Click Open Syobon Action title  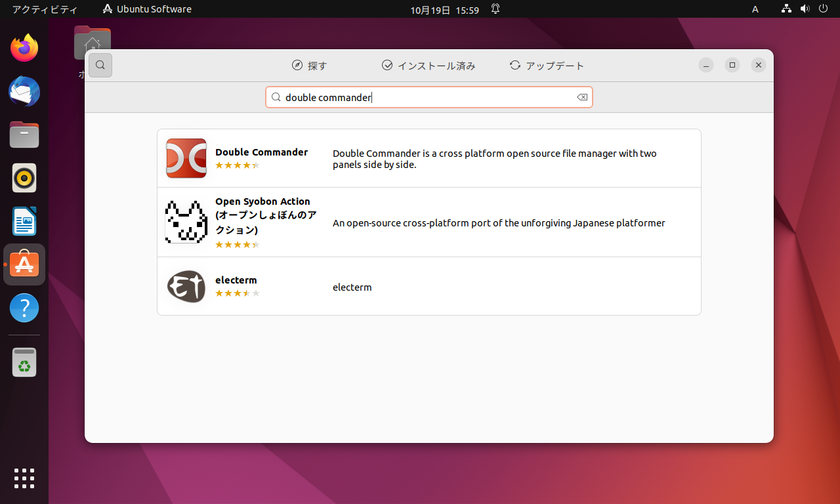[x=266, y=215]
